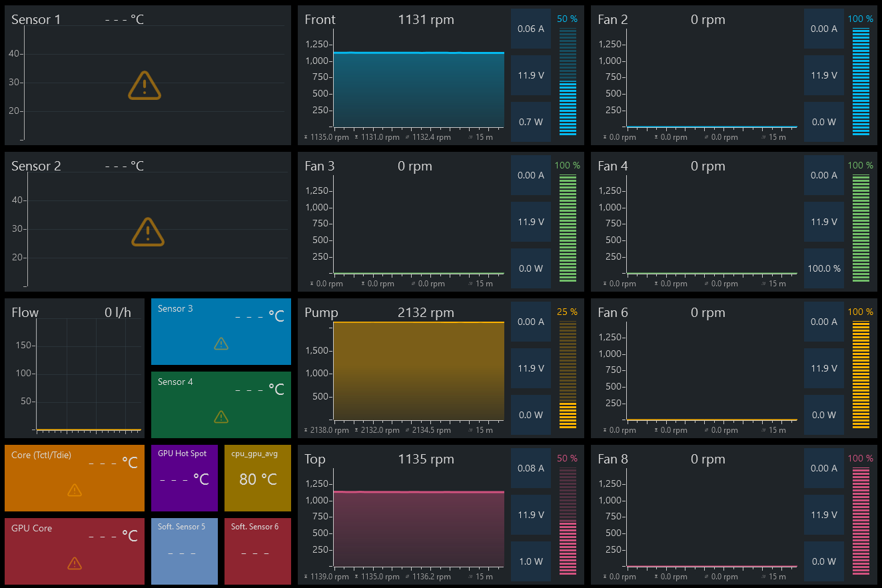Click the Top fan 1.0 W power box
This screenshot has height=588, width=882.
(x=531, y=561)
